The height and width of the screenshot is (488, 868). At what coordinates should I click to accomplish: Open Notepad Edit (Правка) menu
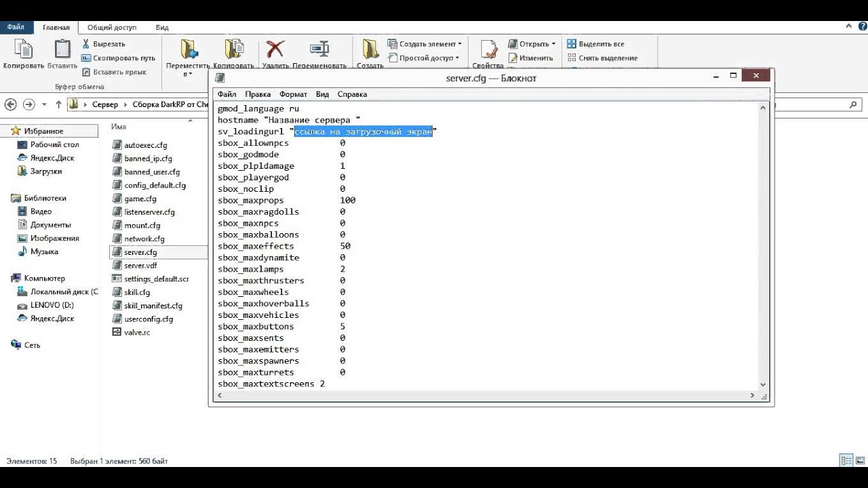258,94
